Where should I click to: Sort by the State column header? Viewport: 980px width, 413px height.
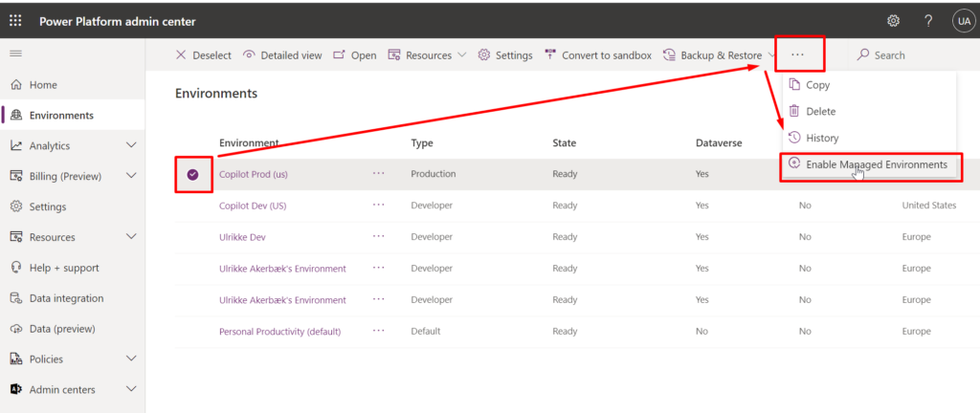(x=565, y=142)
